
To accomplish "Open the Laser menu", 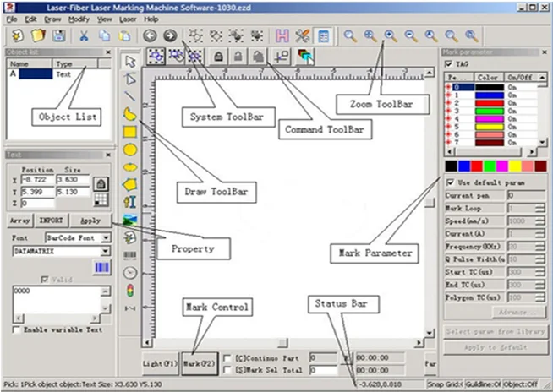I will [x=129, y=18].
